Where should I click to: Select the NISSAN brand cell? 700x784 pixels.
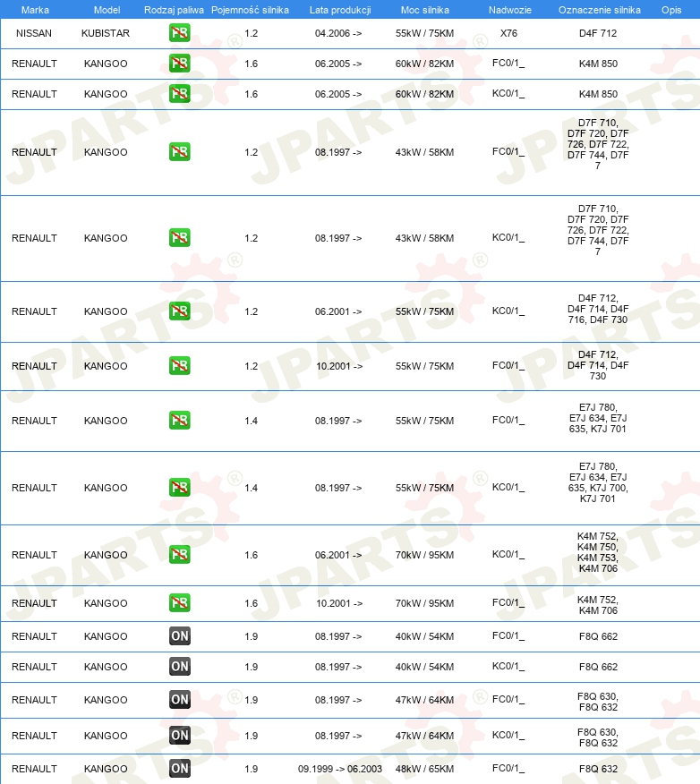tap(34, 33)
